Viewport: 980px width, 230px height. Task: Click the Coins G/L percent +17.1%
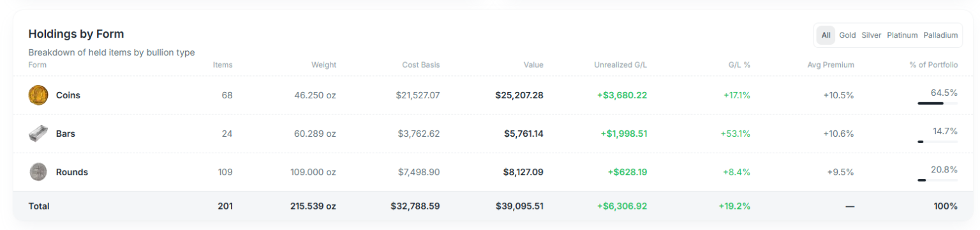coord(737,95)
